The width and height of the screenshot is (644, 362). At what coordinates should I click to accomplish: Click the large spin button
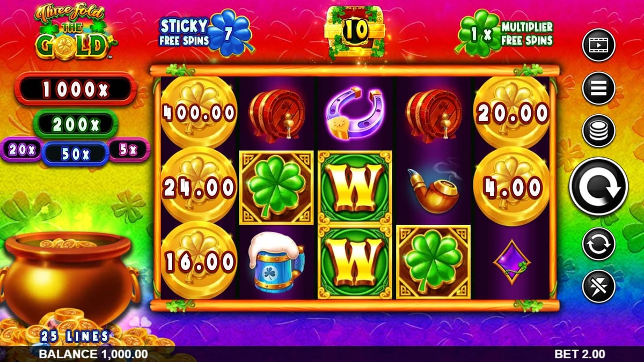click(x=598, y=187)
